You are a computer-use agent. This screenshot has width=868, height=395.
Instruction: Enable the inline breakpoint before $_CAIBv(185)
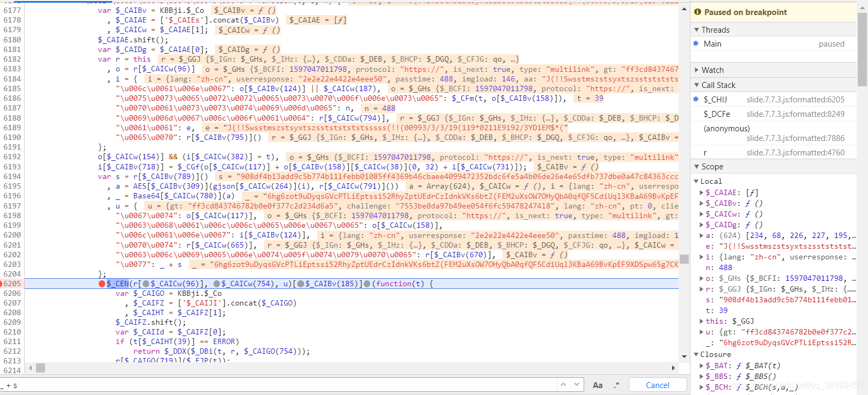[x=301, y=284]
